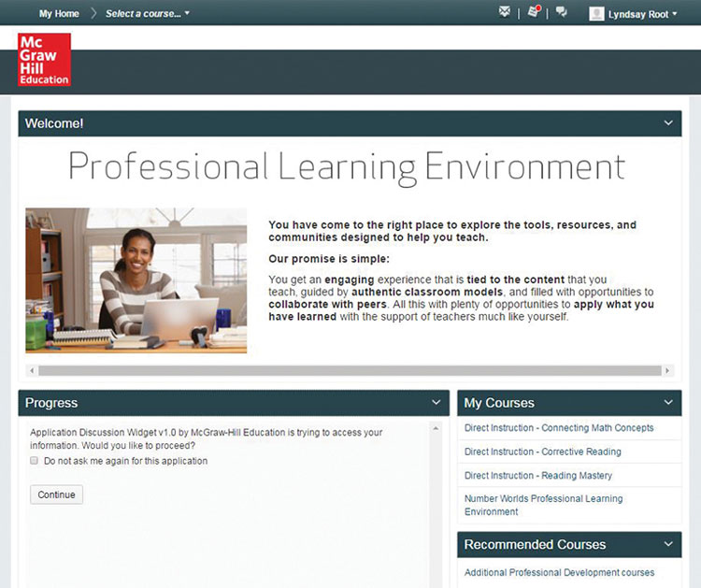701x588 pixels.
Task: Collapse the Welcome! widget chevron
Action: click(668, 123)
